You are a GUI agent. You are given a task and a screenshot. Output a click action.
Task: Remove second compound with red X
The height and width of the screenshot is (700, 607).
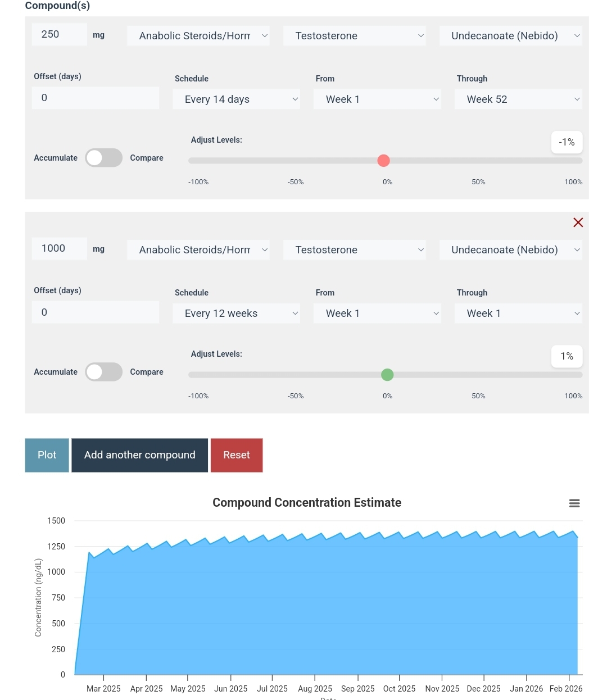(578, 222)
